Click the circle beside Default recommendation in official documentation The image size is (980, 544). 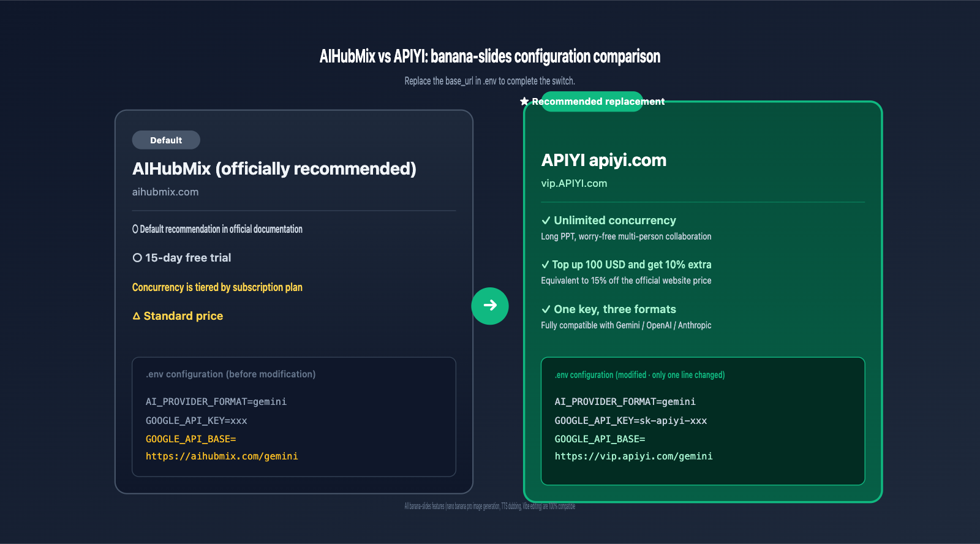point(135,229)
